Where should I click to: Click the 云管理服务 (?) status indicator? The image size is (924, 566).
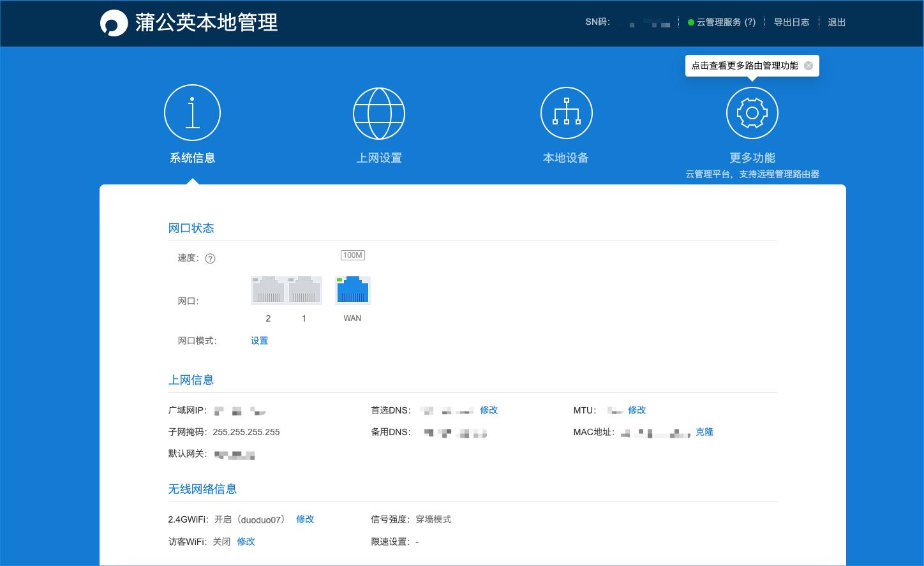(x=721, y=22)
